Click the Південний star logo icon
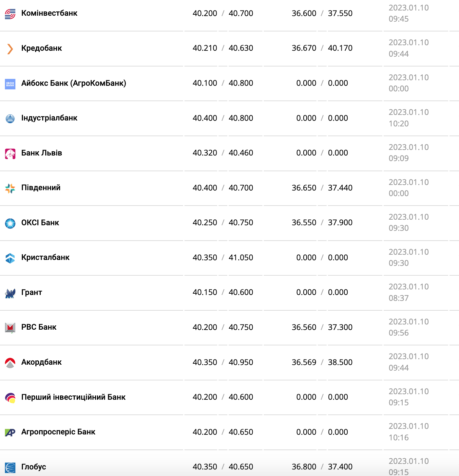 pos(10,188)
